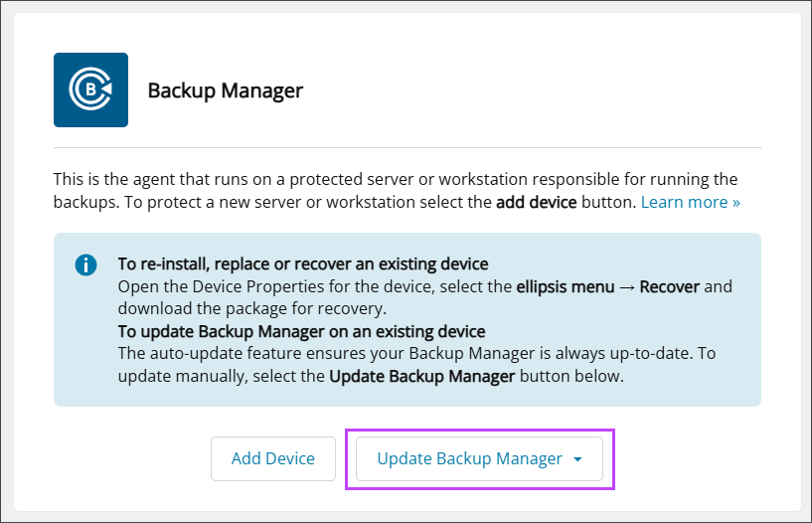Viewport: 812px width, 523px height.
Task: Click the update on existing device heading
Action: [x=301, y=330]
